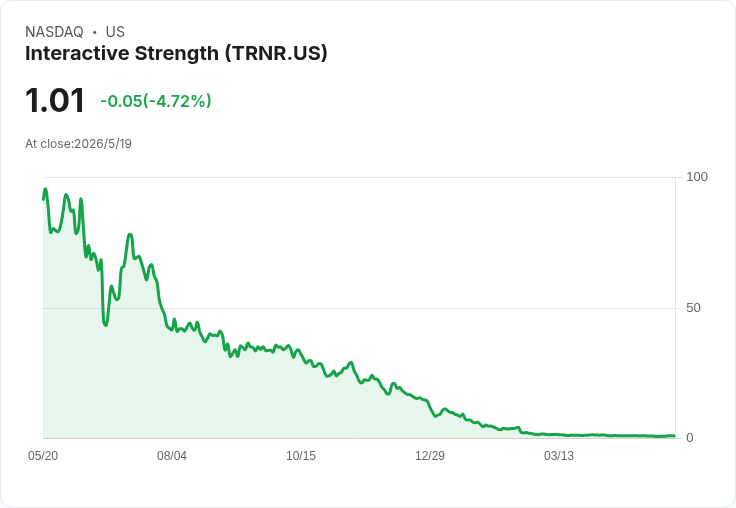Click the green line above the 10/15 label
The image size is (736, 508).
tap(301, 353)
